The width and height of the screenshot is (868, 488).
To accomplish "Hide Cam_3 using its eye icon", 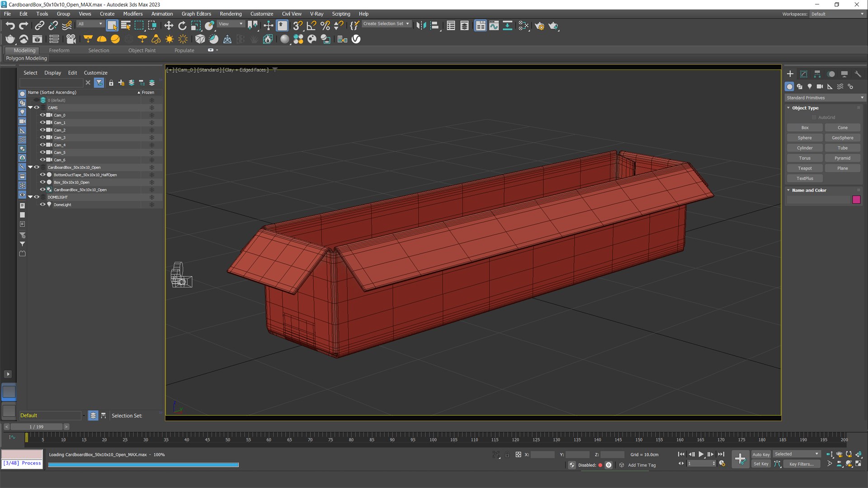I will coord(42,137).
